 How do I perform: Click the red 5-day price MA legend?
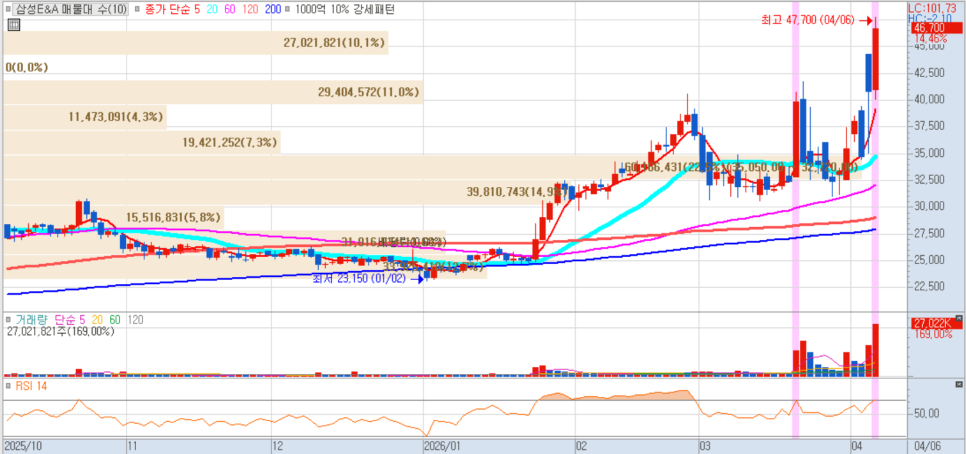(197, 9)
